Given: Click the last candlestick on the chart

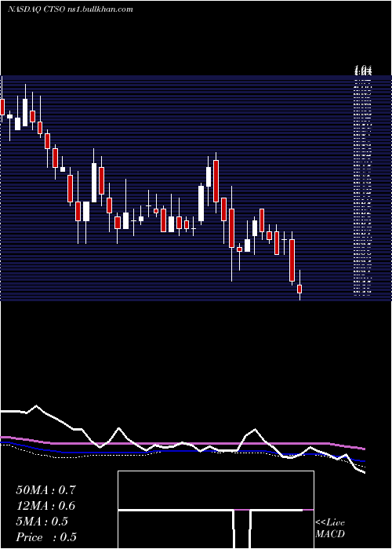Looking at the screenshot, I should [299, 285].
